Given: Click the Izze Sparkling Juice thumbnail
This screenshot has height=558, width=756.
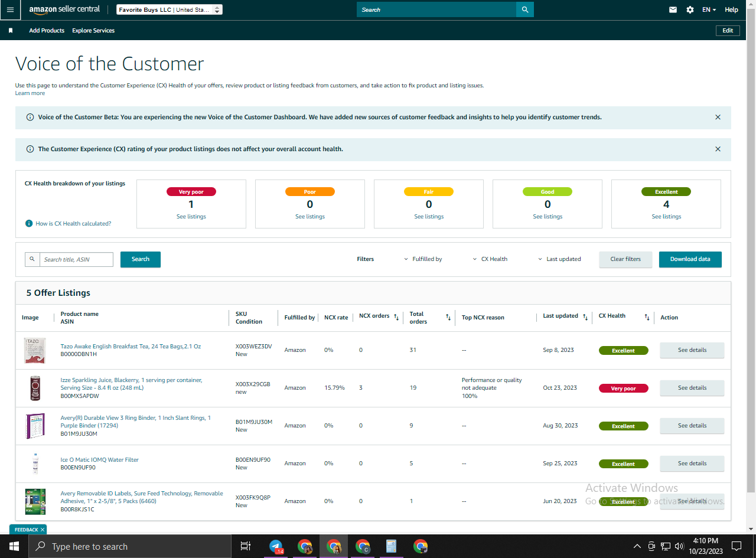Looking at the screenshot, I should coord(35,388).
